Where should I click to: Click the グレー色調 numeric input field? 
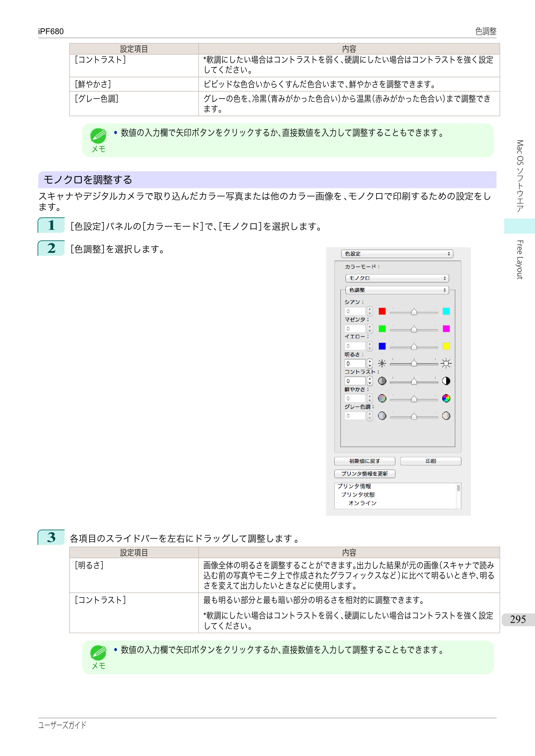point(355,416)
